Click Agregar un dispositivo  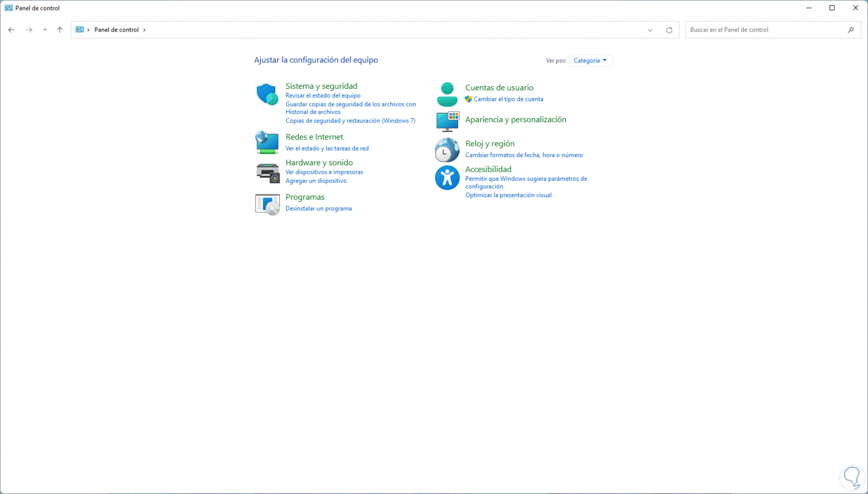tap(316, 181)
